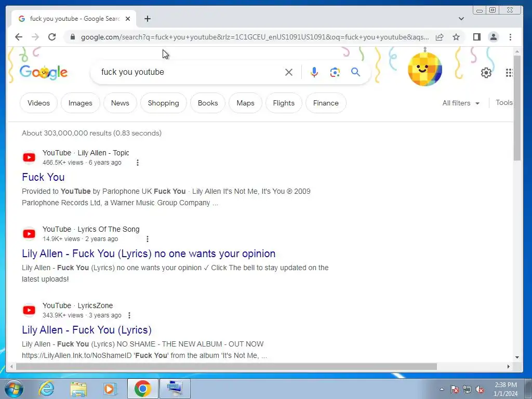The width and height of the screenshot is (532, 399).
Task: Click the scrollbar down arrow
Action: [517, 357]
